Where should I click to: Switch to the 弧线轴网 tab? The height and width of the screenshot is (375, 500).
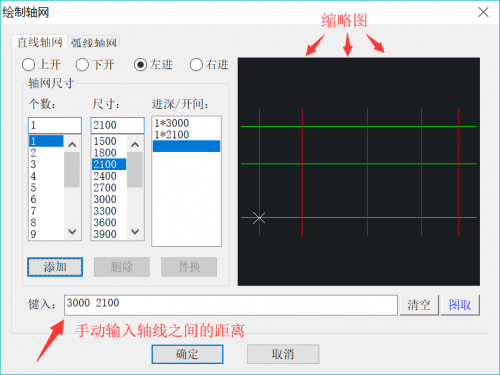[94, 42]
